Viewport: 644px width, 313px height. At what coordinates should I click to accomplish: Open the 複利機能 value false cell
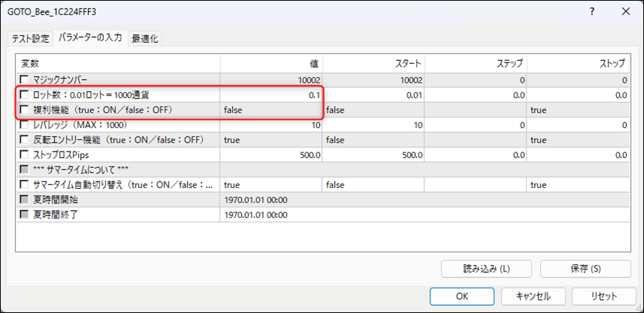pyautogui.click(x=272, y=109)
